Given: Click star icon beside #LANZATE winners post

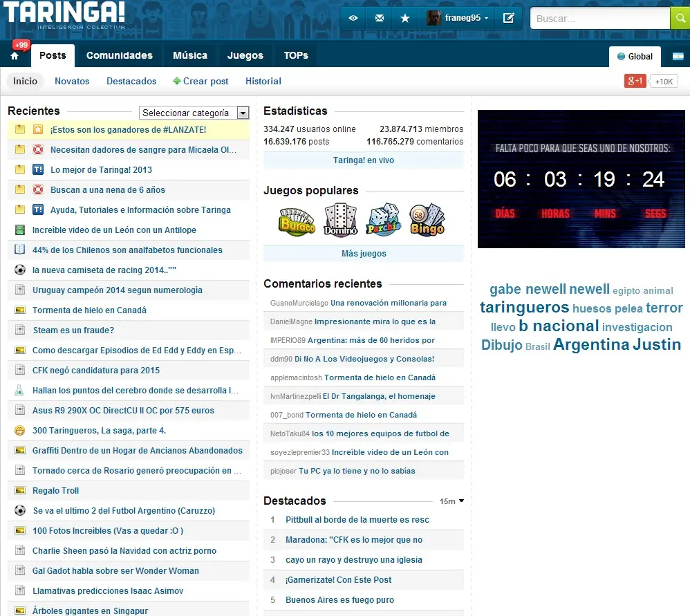Looking at the screenshot, I should click(38, 129).
